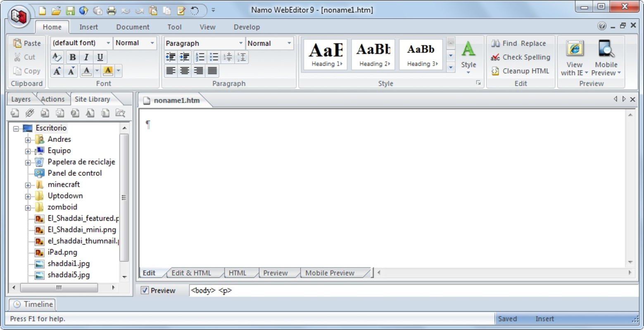Image resolution: width=644 pixels, height=330 pixels.
Task: Open font color dropdown arrow
Action: 97,71
